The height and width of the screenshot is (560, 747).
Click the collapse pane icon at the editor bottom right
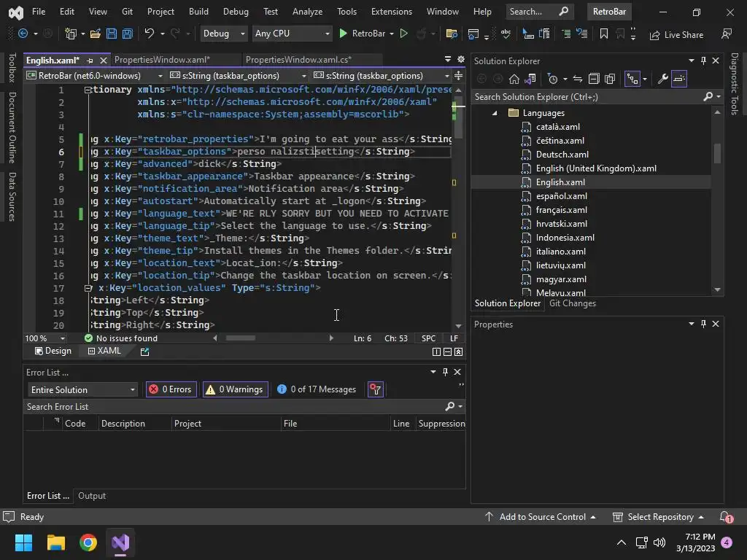click(x=458, y=351)
